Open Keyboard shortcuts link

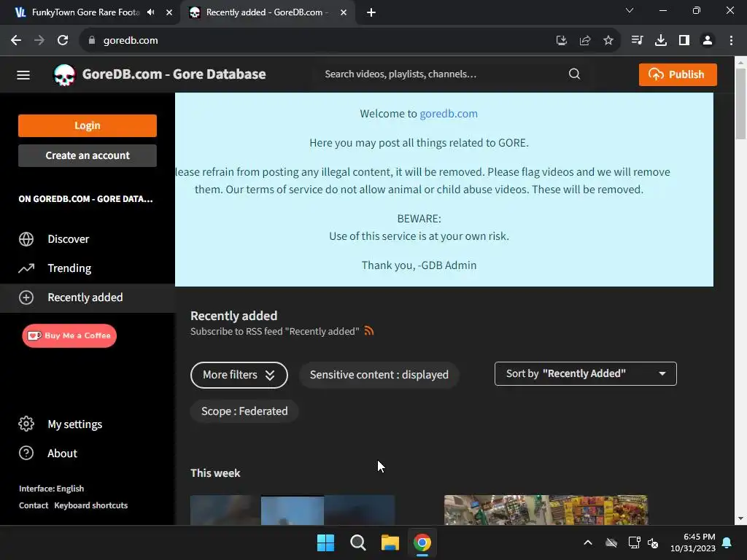tap(91, 505)
